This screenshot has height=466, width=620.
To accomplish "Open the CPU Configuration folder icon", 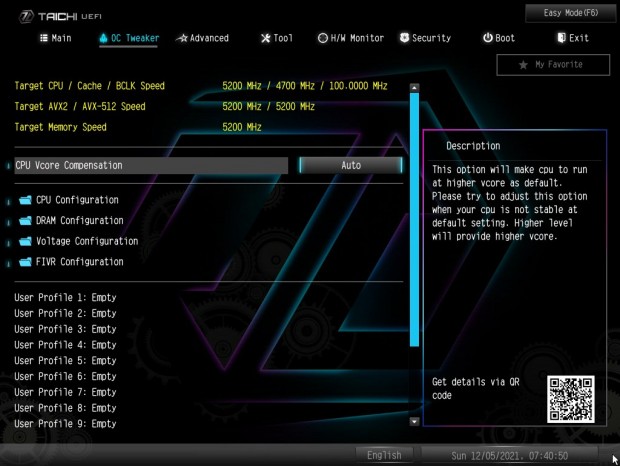I will click(x=25, y=200).
